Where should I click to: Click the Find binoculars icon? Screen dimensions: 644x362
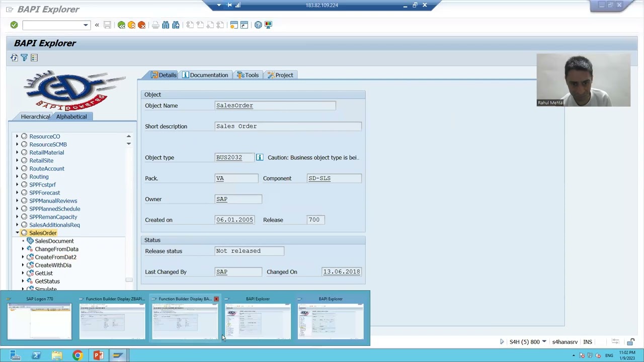click(166, 25)
